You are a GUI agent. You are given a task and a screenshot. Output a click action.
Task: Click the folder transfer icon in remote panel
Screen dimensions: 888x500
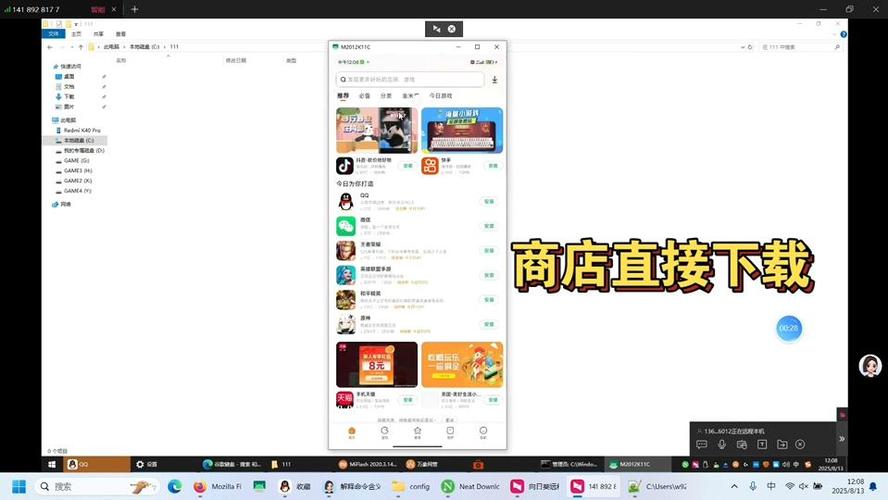(x=782, y=445)
